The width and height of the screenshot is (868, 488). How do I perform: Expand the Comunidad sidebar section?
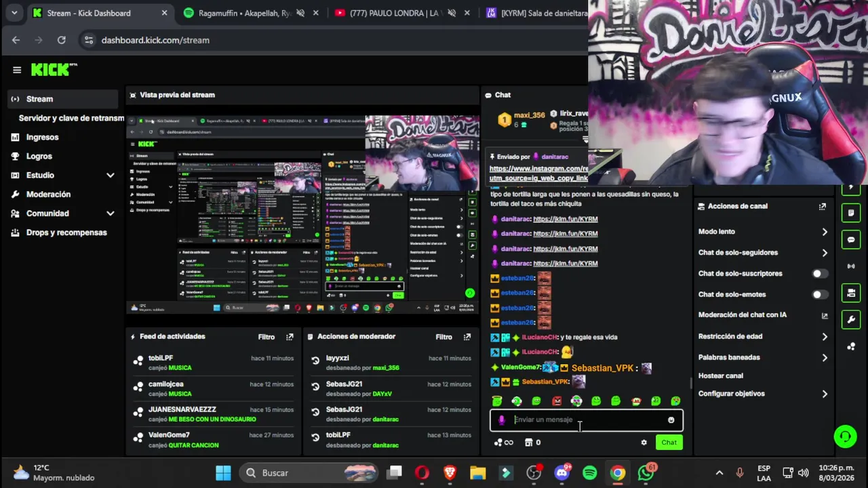pos(111,213)
